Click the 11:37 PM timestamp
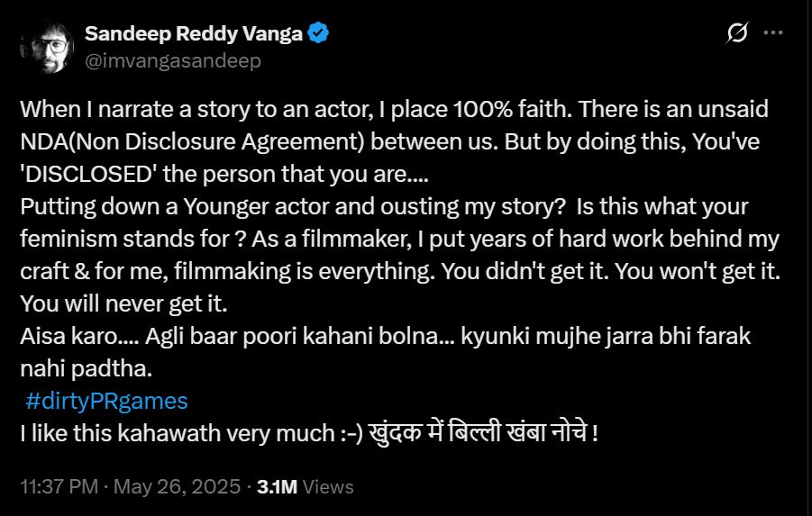 [59, 487]
